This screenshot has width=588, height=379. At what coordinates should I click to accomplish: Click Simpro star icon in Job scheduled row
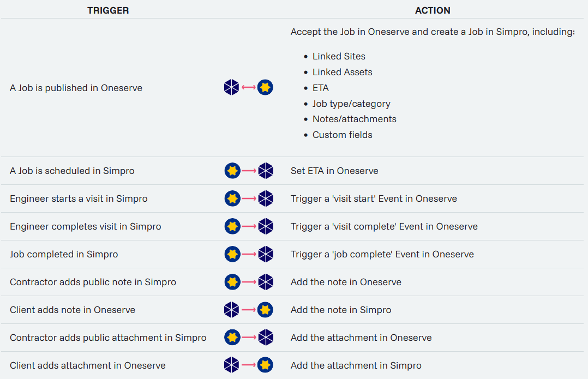pos(232,171)
